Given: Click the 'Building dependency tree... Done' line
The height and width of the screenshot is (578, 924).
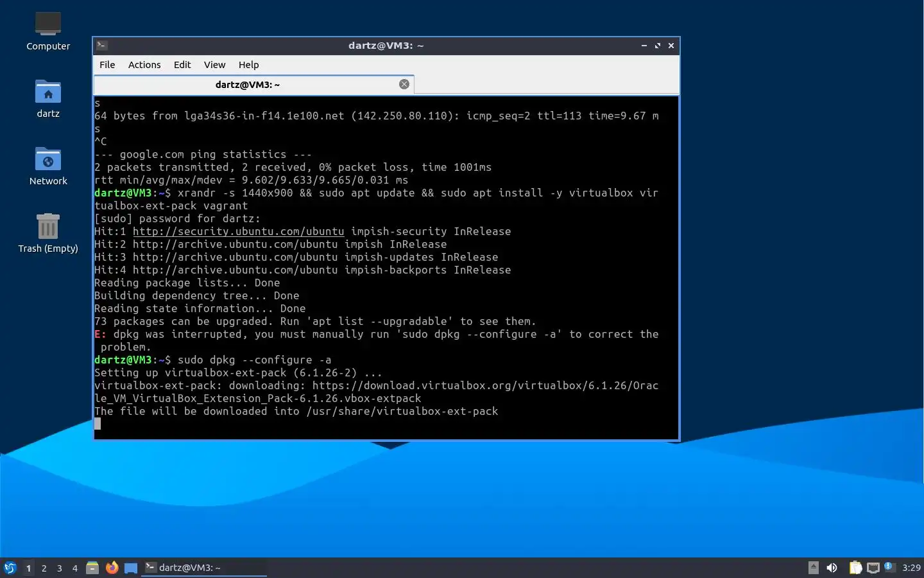Looking at the screenshot, I should 196,295.
